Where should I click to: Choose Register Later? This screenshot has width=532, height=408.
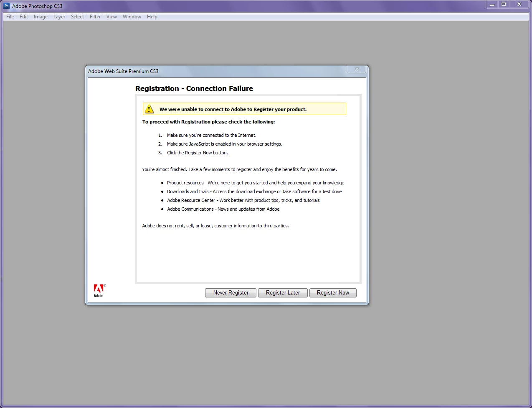[x=283, y=293]
